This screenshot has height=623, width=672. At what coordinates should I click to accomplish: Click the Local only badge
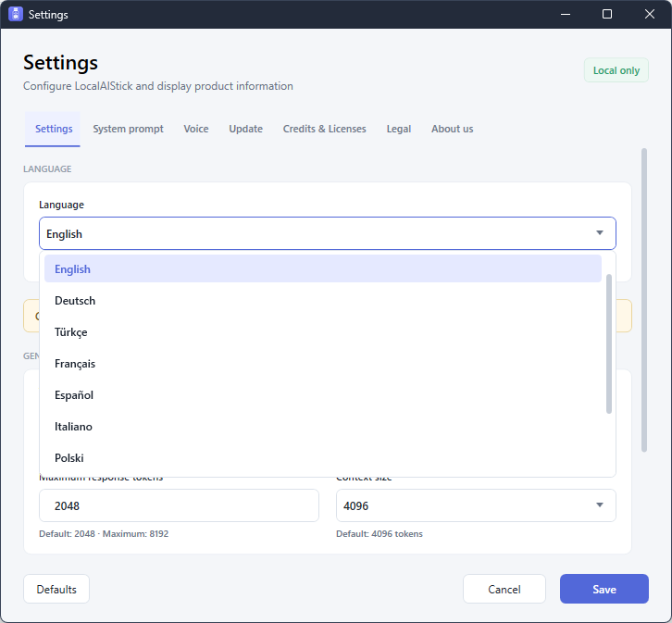[616, 70]
